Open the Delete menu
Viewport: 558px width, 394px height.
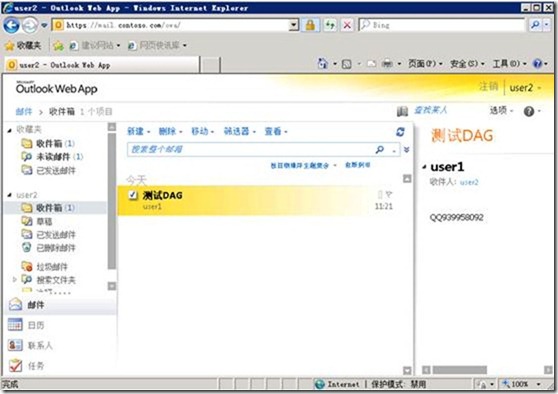click(170, 132)
